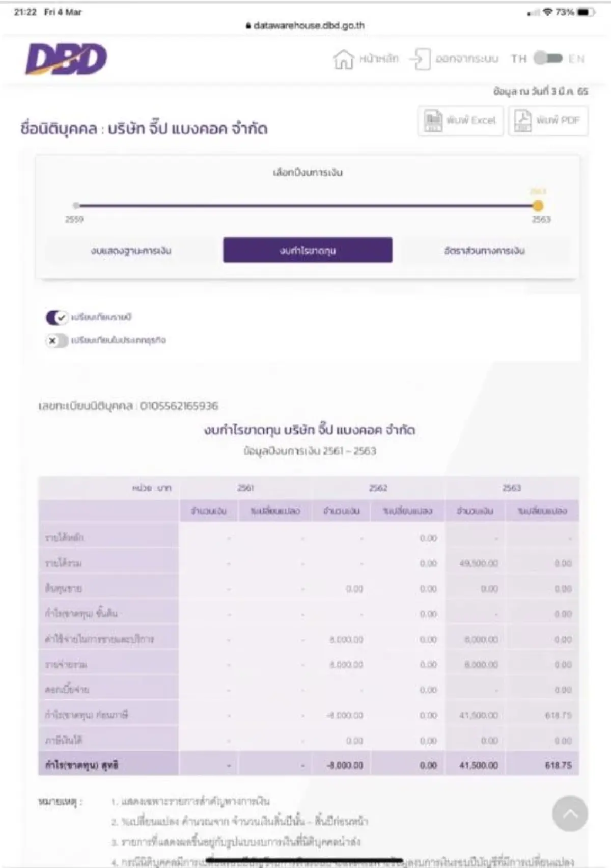Screen dimensions: 611x868
Task: Click the PDF print icon
Action: [523, 121]
